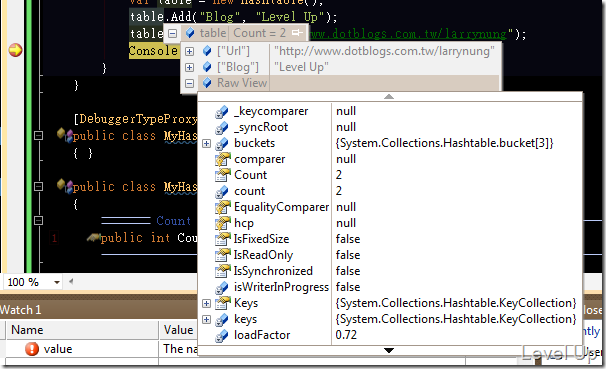Viewport: 606px width, 369px height.
Task: Click the isWriterInProgress field icon
Action: pos(222,287)
